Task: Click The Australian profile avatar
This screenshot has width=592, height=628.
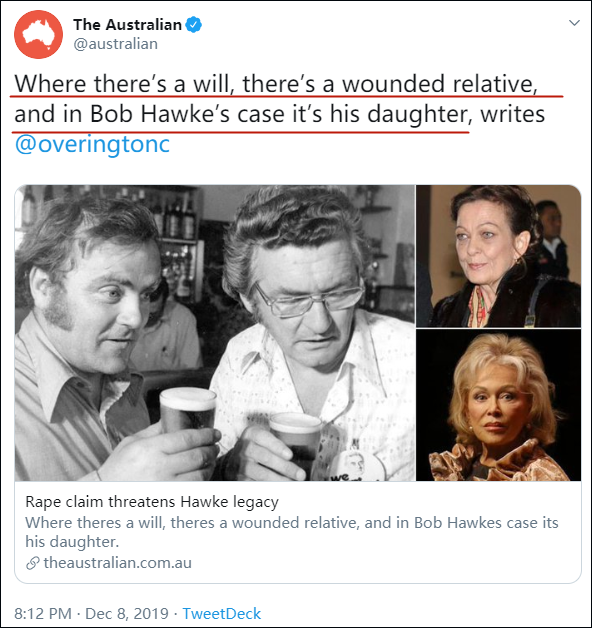Action: tap(38, 34)
